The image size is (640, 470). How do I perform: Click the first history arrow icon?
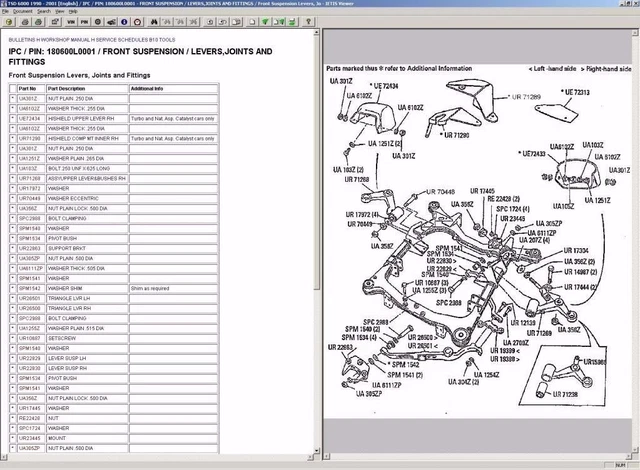(x=210, y=22)
